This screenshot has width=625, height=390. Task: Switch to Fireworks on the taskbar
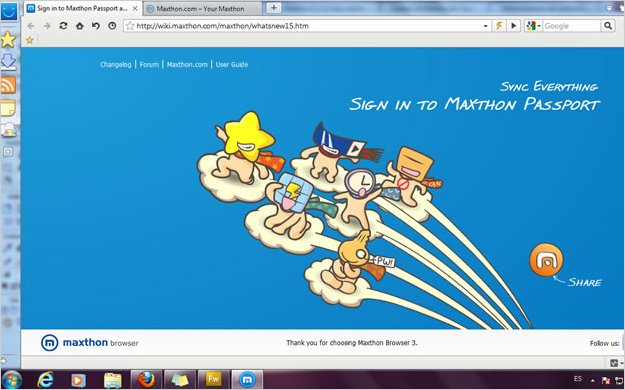tap(214, 379)
